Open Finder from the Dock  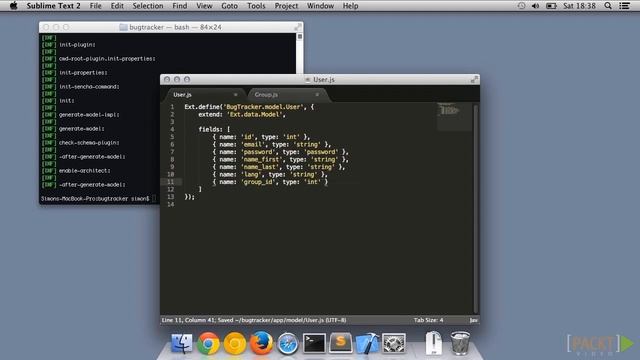click(x=182, y=343)
